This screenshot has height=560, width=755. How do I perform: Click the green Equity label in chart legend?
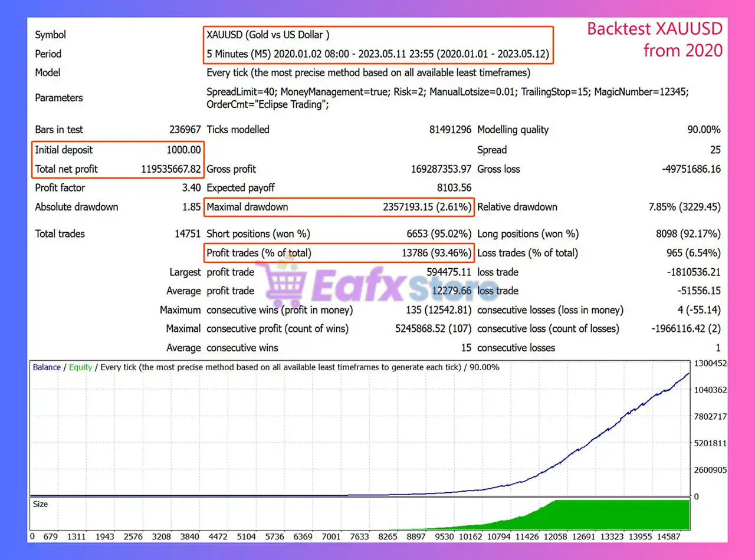(80, 367)
